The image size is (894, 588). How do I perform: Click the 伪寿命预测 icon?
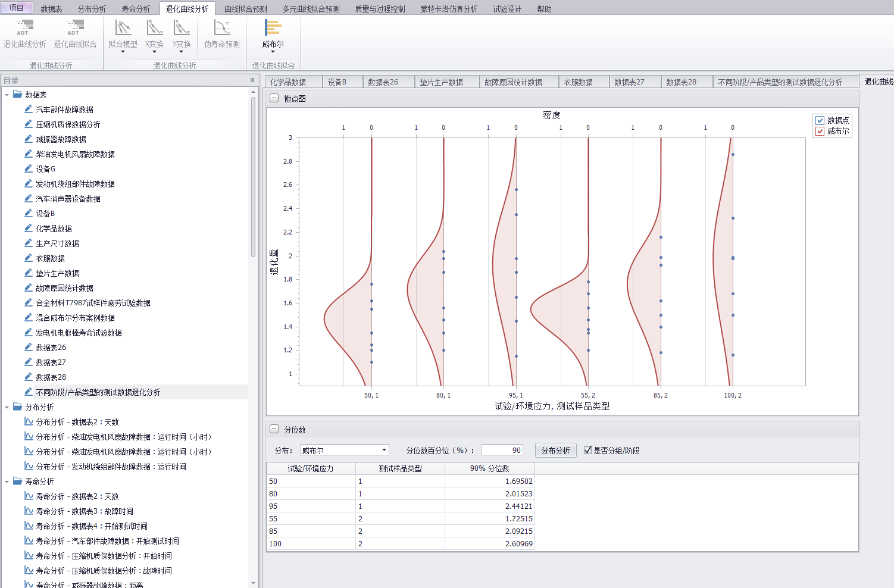coord(222,34)
